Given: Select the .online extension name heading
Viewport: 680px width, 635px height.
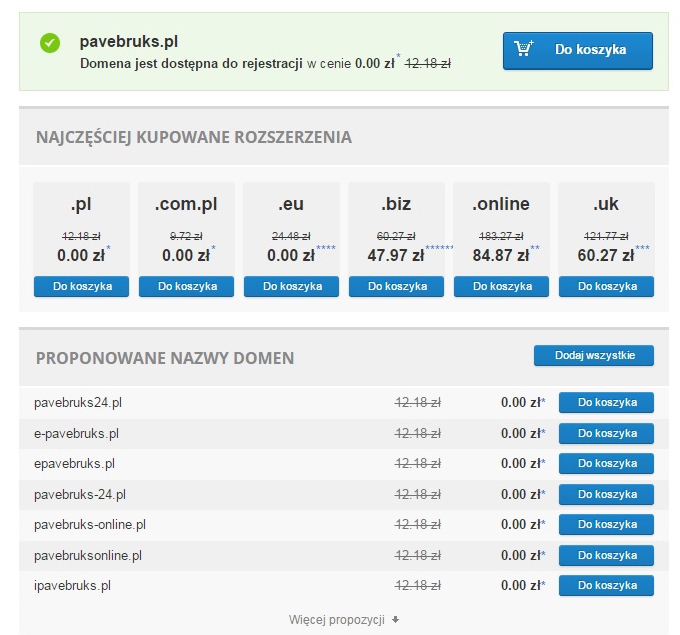Looking at the screenshot, I should tap(501, 204).
